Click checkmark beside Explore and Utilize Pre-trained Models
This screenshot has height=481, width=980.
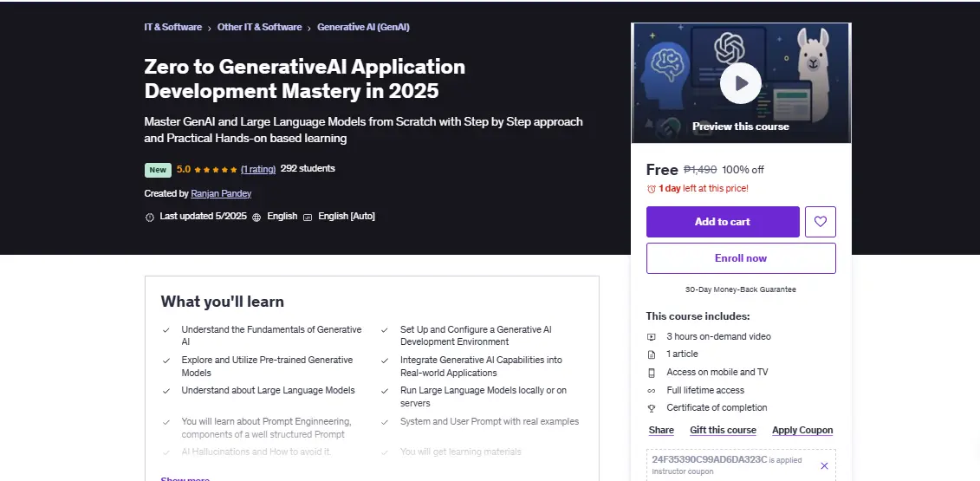coord(166,361)
